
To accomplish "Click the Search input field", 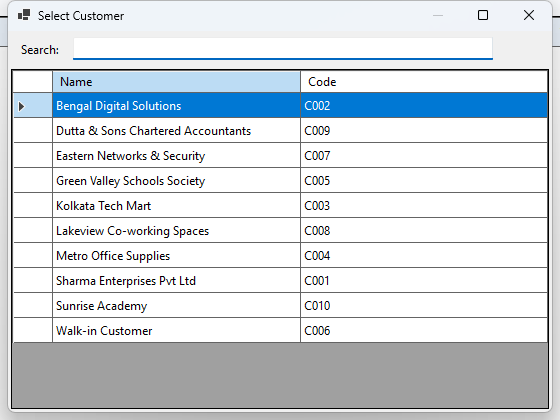I will click(282, 49).
